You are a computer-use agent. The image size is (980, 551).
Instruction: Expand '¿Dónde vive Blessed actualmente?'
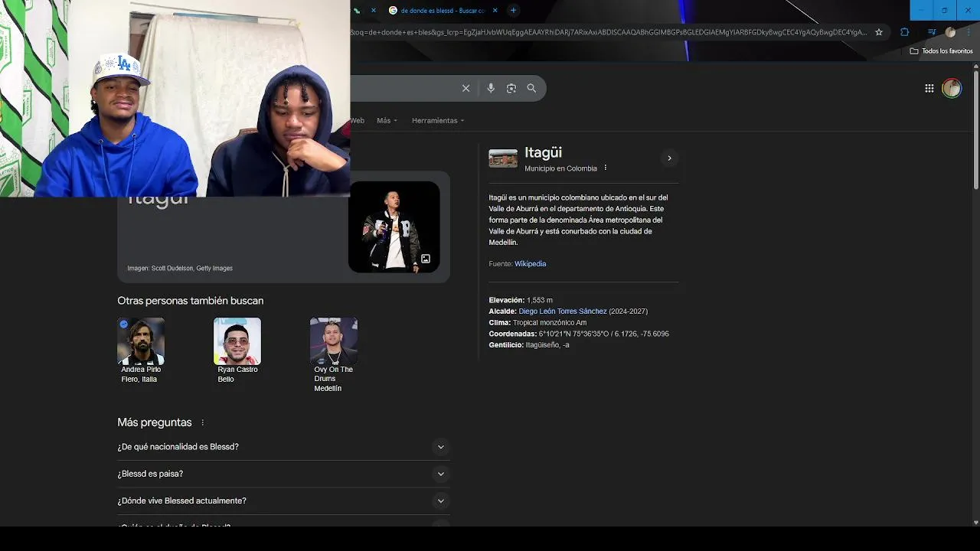(x=283, y=501)
